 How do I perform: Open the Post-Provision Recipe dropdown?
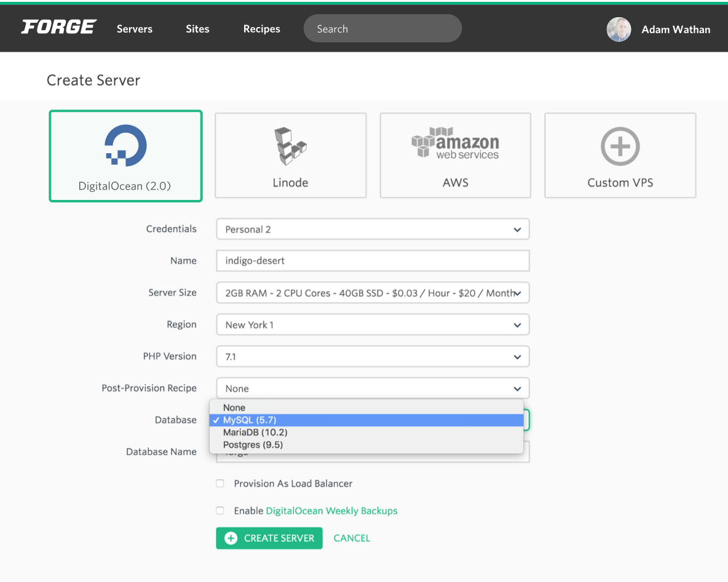pyautogui.click(x=373, y=388)
